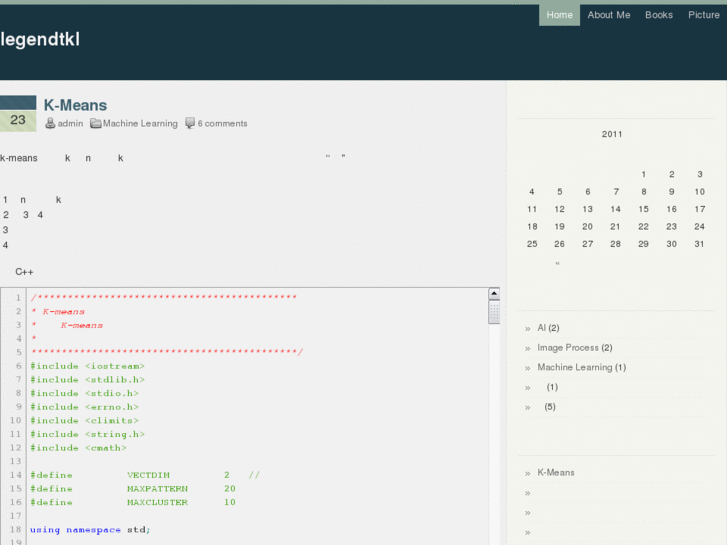
Task: Click the legendtkl site title
Action: pos(40,40)
